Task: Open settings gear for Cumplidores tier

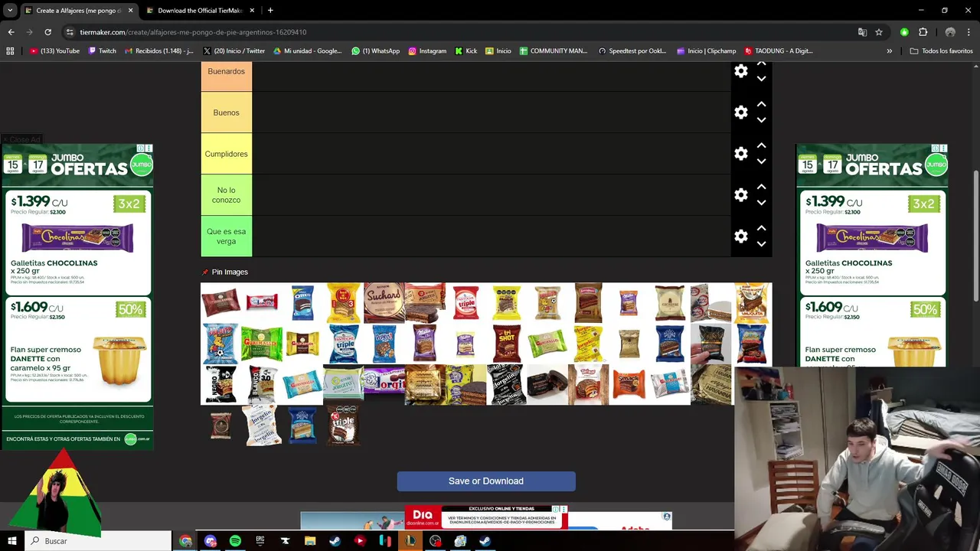Action: click(x=741, y=154)
